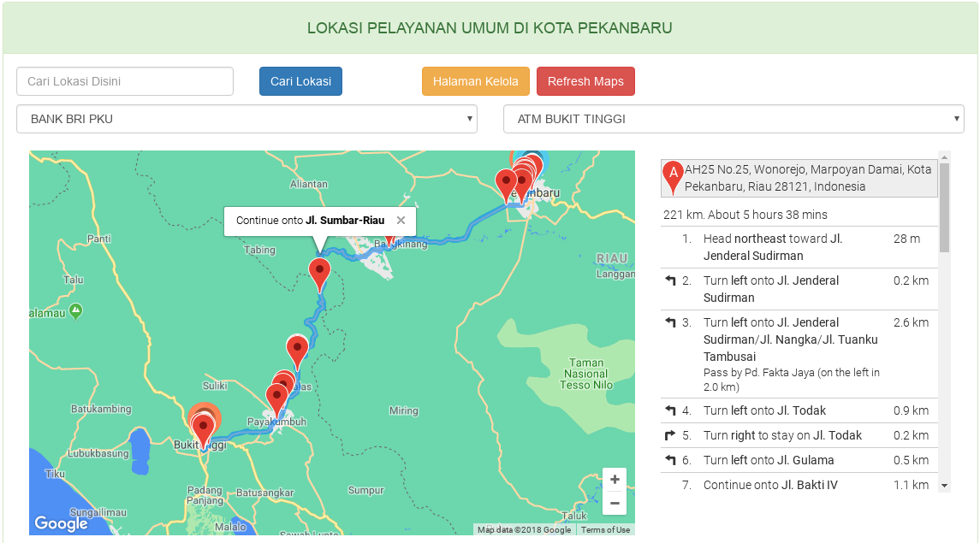The width and height of the screenshot is (980, 543).
Task: Click the Google logo on the map
Action: pos(61,523)
